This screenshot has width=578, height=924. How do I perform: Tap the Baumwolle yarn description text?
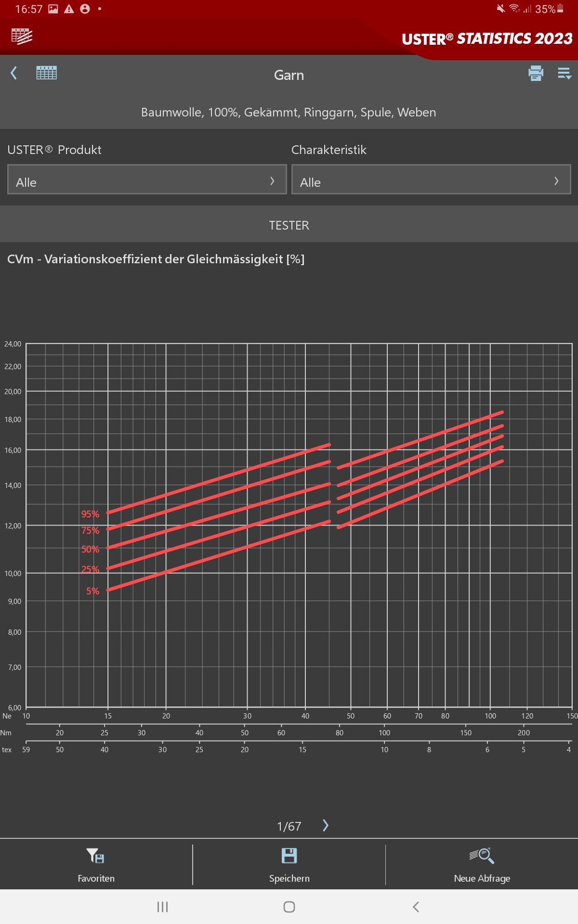289,112
